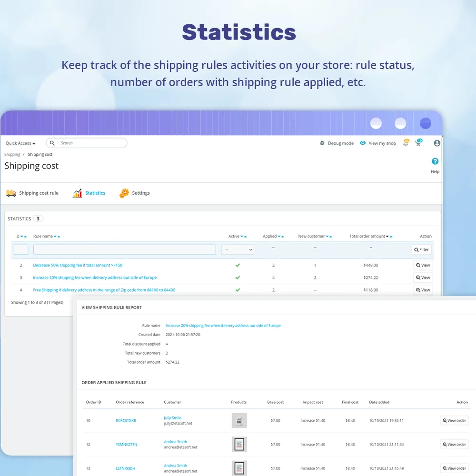Screen dimensions: 476x476
Task: Open the Quick Access dropdown
Action: pyautogui.click(x=20, y=143)
